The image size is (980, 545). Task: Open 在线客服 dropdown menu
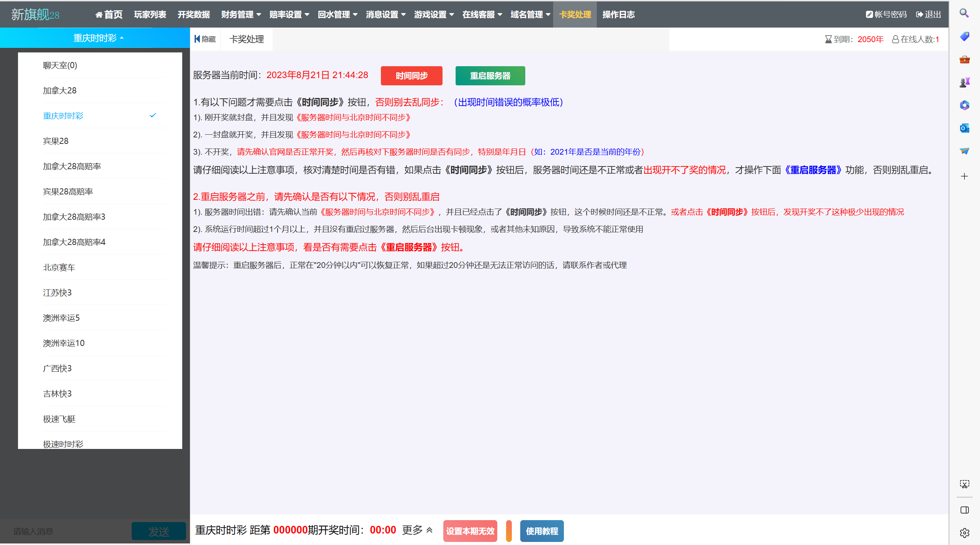482,15
